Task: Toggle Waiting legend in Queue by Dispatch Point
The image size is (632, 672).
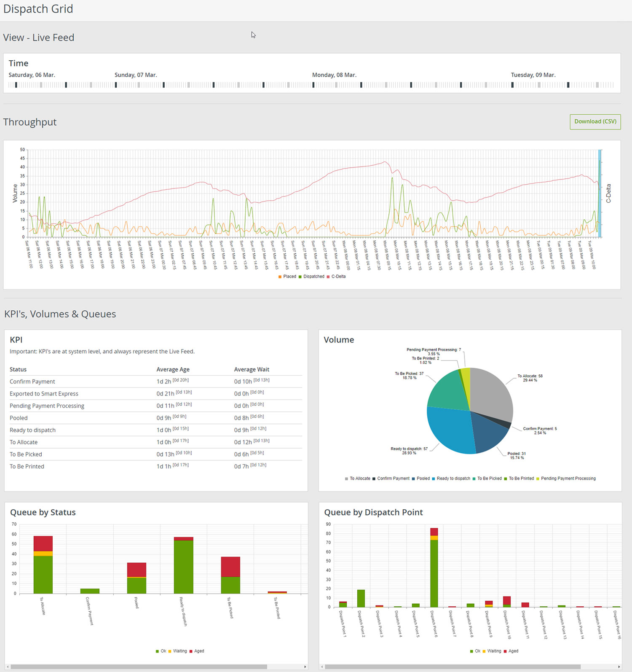Action: point(492,651)
